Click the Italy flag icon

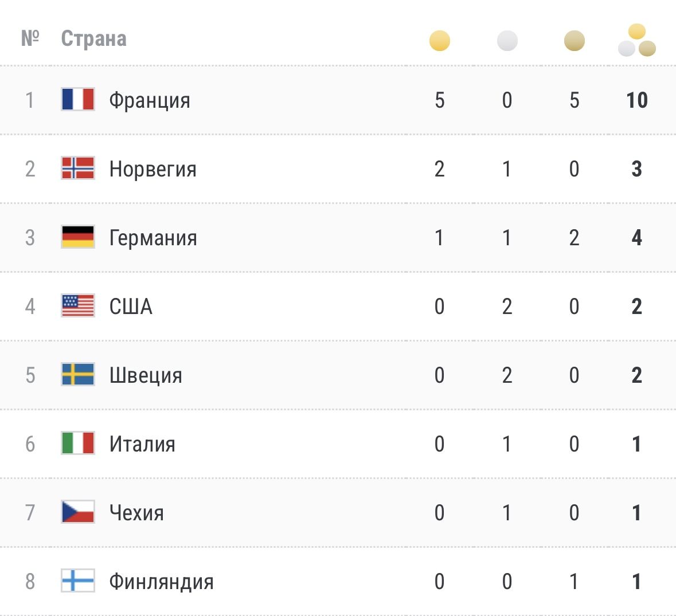(x=78, y=443)
